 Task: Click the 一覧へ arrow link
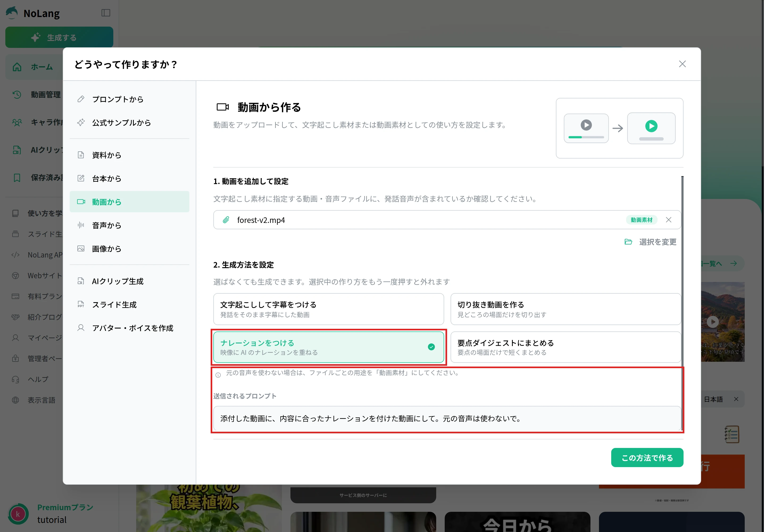[x=722, y=264]
